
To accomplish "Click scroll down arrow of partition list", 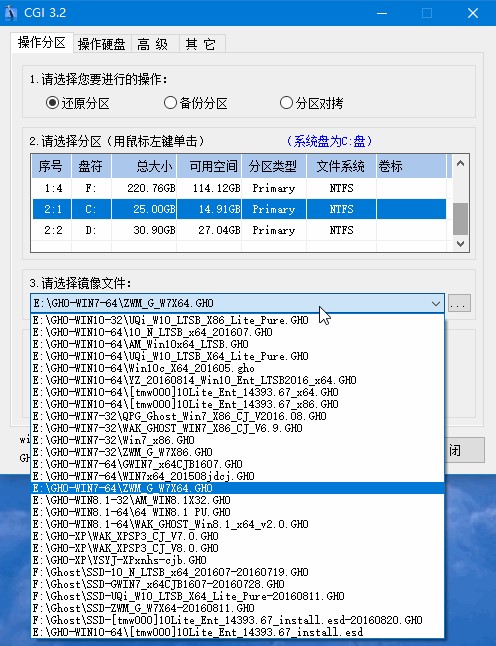I will [x=461, y=243].
